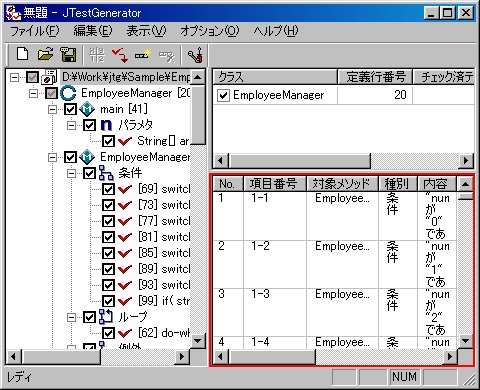Click the tree panel vertical scrollbar thumb
480x390 pixels.
(198, 114)
